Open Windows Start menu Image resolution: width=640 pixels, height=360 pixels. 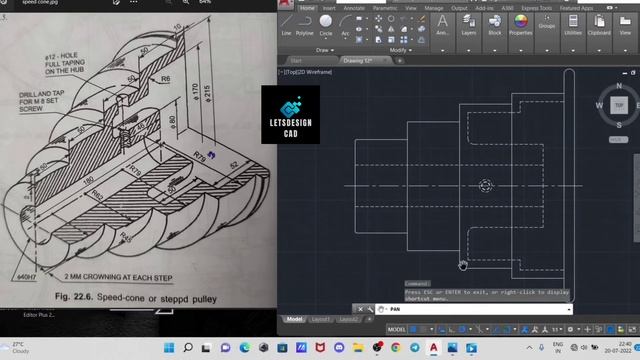click(x=169, y=348)
